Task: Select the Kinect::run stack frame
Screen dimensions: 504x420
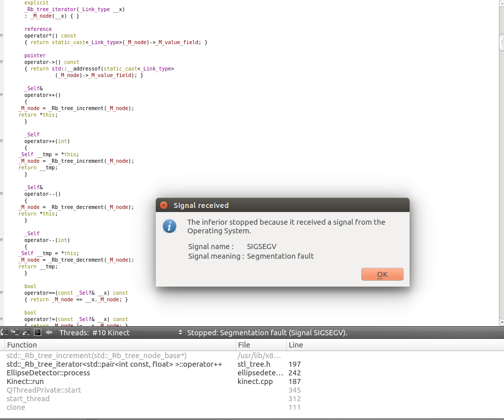Action: [25, 381]
